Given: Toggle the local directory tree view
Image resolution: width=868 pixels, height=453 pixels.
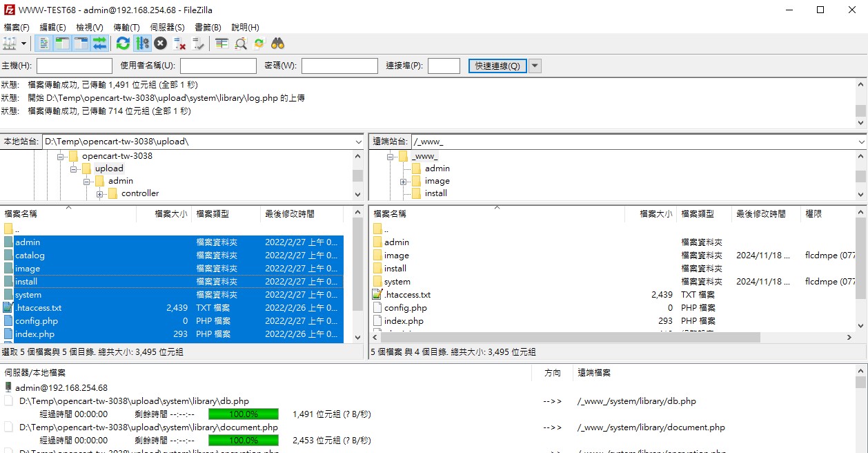Looking at the screenshot, I should (62, 44).
